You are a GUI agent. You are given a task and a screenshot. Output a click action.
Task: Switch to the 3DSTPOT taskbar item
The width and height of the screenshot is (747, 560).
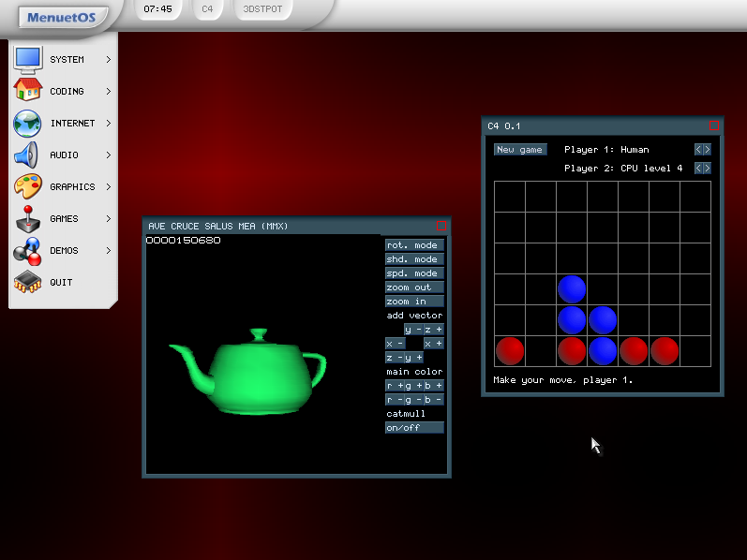click(262, 9)
